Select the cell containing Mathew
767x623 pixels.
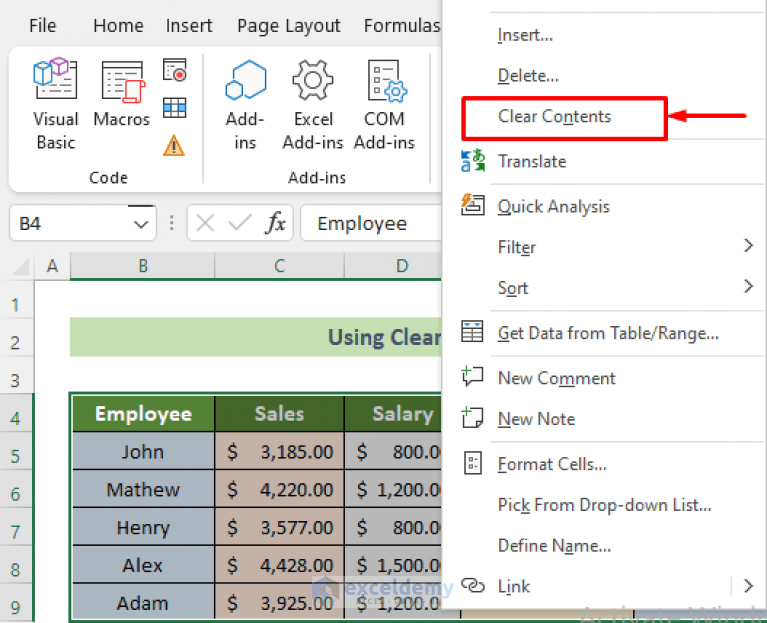click(x=143, y=489)
